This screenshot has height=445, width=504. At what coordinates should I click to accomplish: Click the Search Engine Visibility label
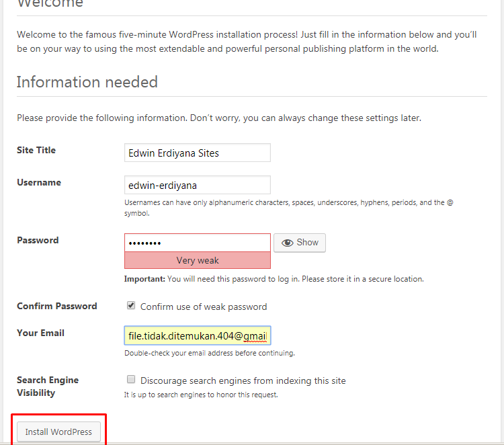click(48, 386)
